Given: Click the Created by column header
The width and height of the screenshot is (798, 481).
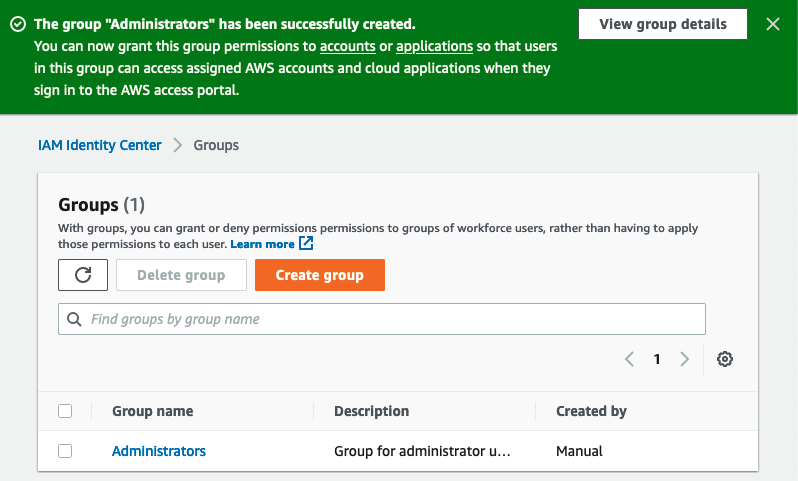Looking at the screenshot, I should pyautogui.click(x=591, y=411).
